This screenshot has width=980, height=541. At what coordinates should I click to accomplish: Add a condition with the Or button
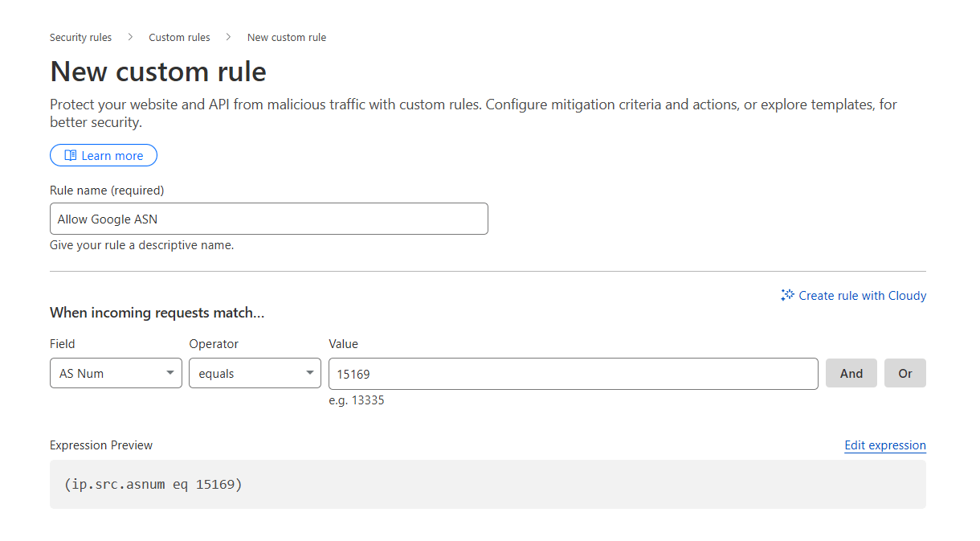click(x=904, y=373)
